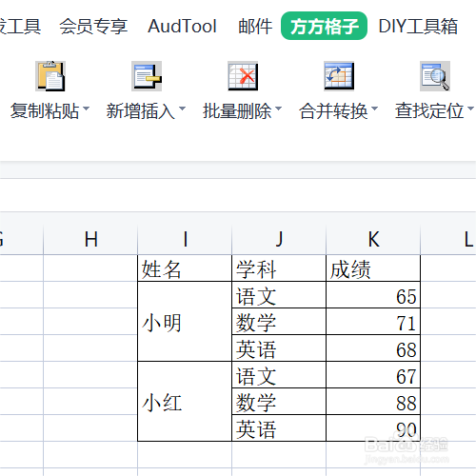Select 数学 cell in 小明's rows
This screenshot has height=476, width=476.
point(279,322)
